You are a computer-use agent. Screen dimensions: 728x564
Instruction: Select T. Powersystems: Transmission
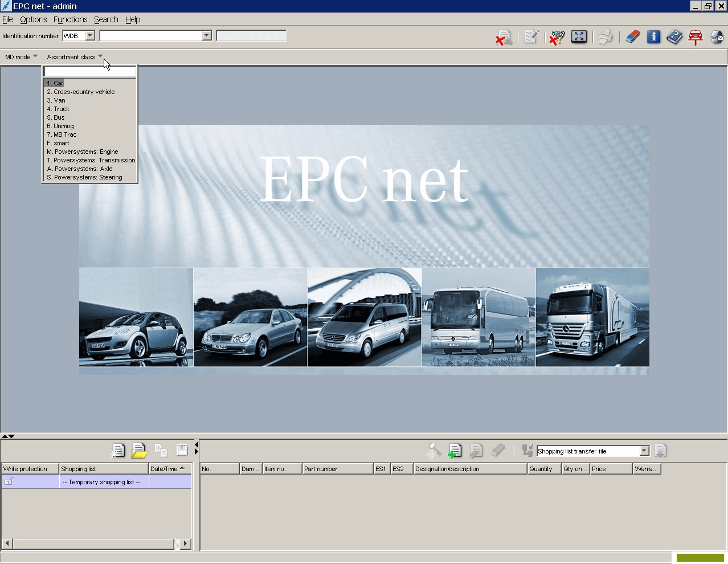pyautogui.click(x=90, y=160)
